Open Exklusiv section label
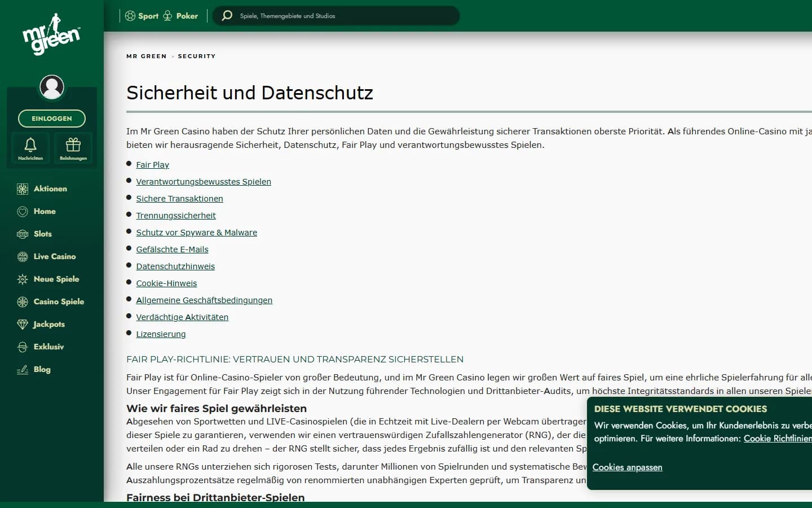 (49, 347)
